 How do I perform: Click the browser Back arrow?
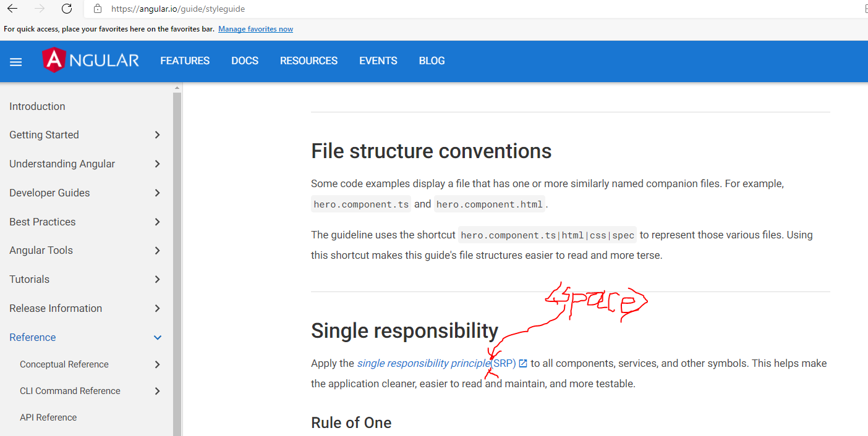pos(11,9)
